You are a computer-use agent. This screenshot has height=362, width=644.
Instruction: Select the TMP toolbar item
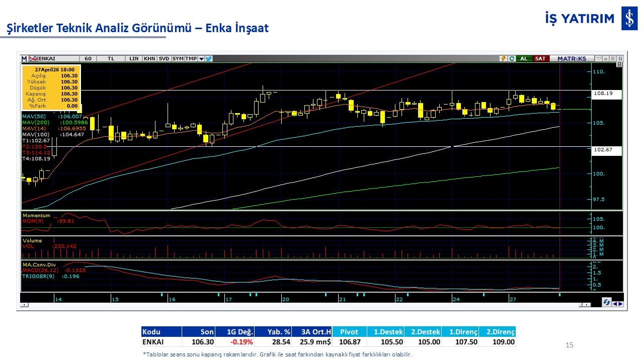pos(191,59)
